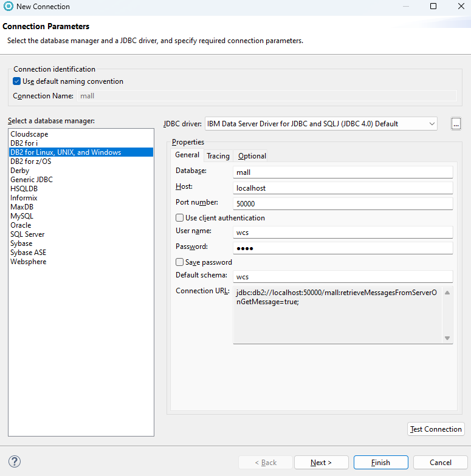Switch to the General tab

click(x=187, y=155)
